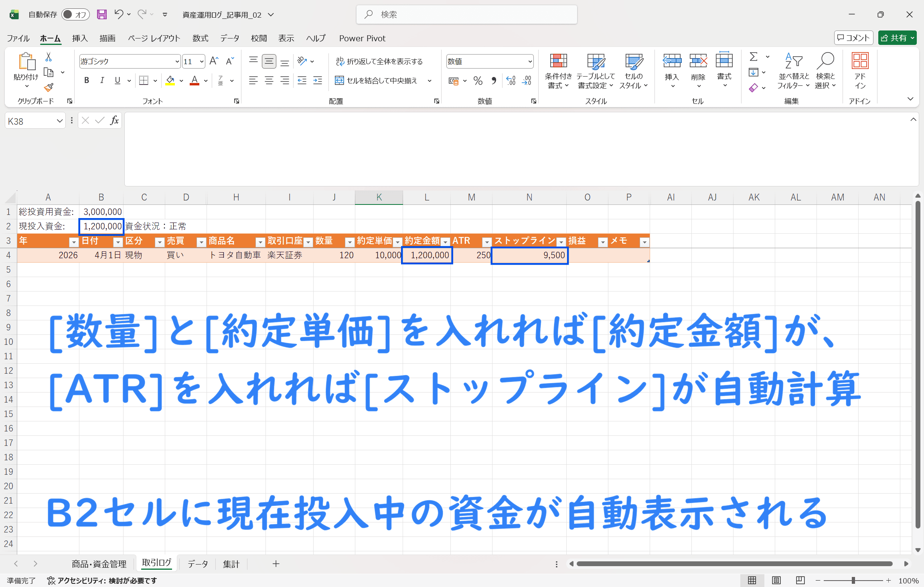Toggle the AutoSave switch
This screenshot has width=924, height=587.
tap(75, 15)
